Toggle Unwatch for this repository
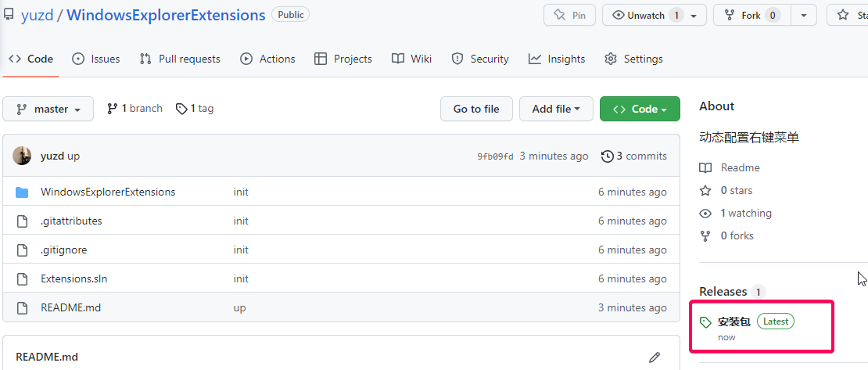Screen dimensions: 868x370 point(655,15)
